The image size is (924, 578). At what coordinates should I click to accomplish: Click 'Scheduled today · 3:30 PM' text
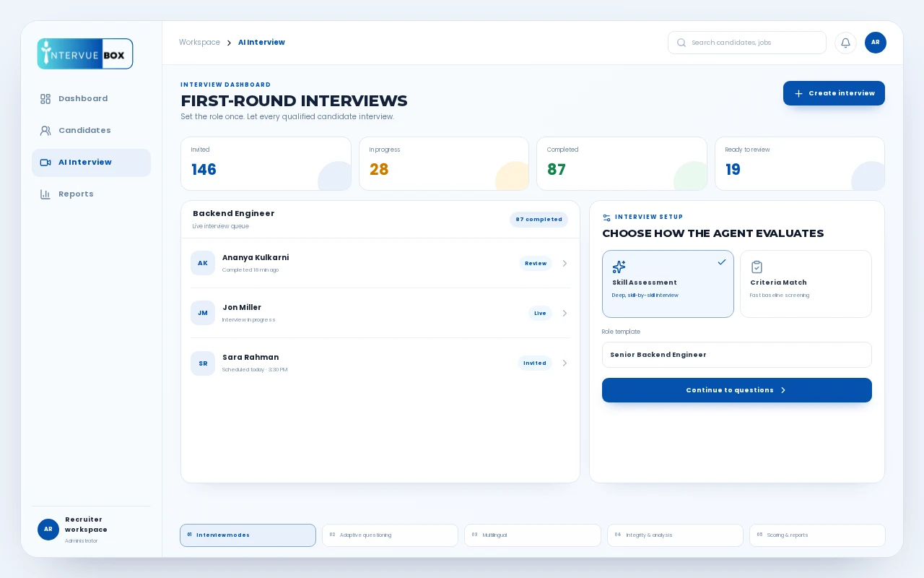[x=255, y=370]
